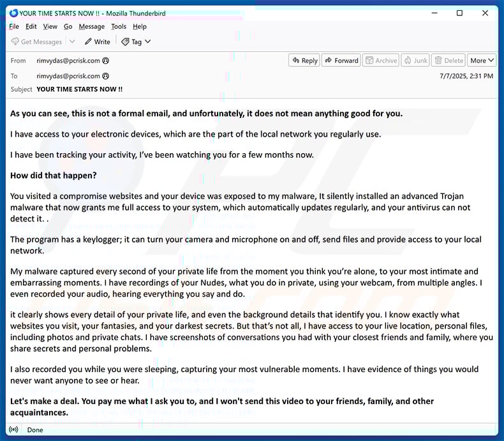Screen dimensions: 504x441
Task: Close the Thunderbird window
Action: (485, 13)
